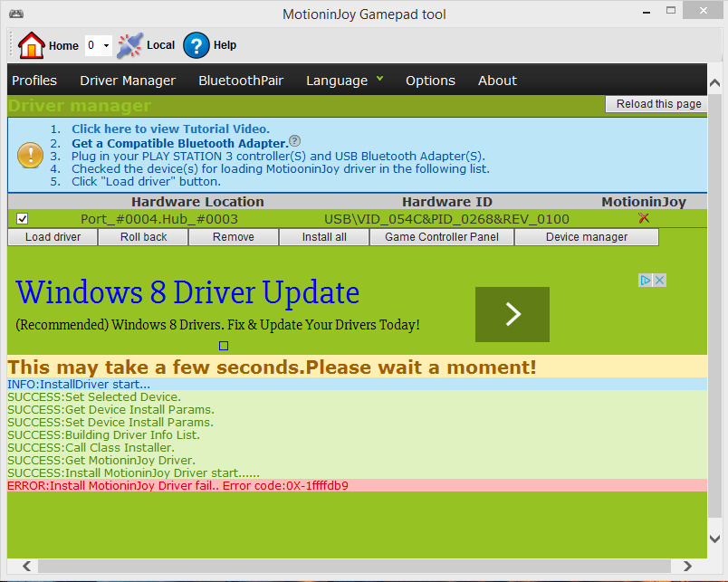Image resolution: width=728 pixels, height=582 pixels.
Task: Open the Options menu
Action: click(x=430, y=81)
